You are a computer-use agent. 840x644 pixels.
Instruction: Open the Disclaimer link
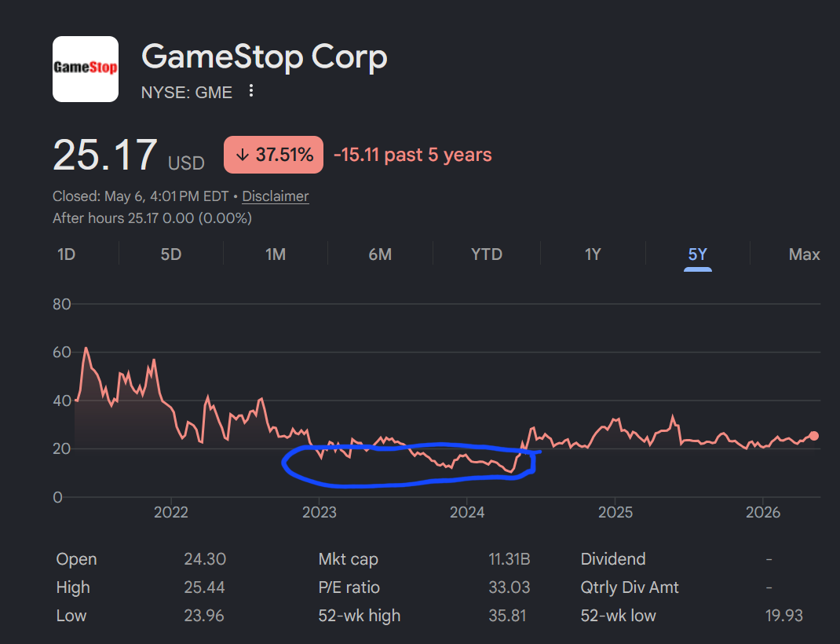[x=276, y=196]
